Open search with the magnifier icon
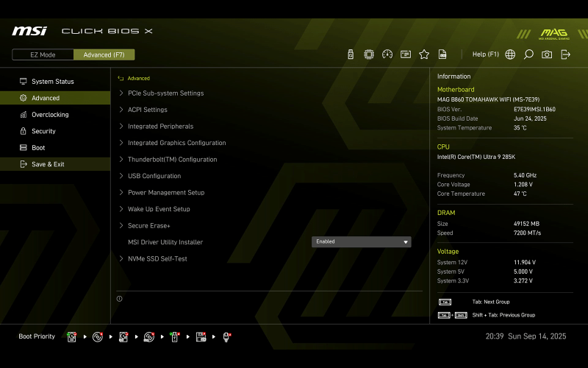Viewport: 588px width, 368px height. (x=528, y=54)
